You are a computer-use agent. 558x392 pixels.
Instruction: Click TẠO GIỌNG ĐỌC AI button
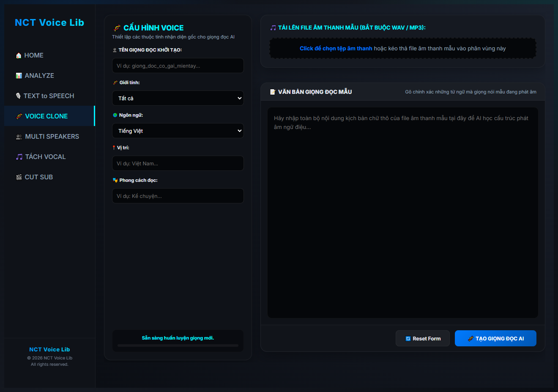(495, 338)
